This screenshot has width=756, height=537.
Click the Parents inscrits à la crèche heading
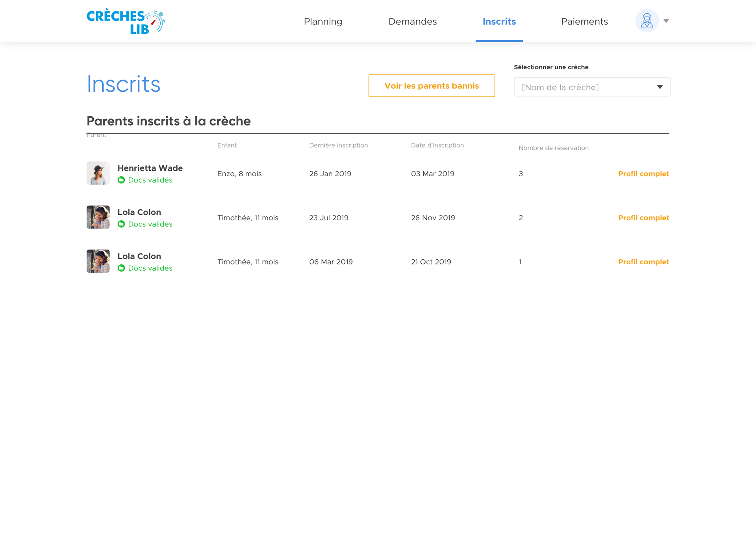click(169, 121)
